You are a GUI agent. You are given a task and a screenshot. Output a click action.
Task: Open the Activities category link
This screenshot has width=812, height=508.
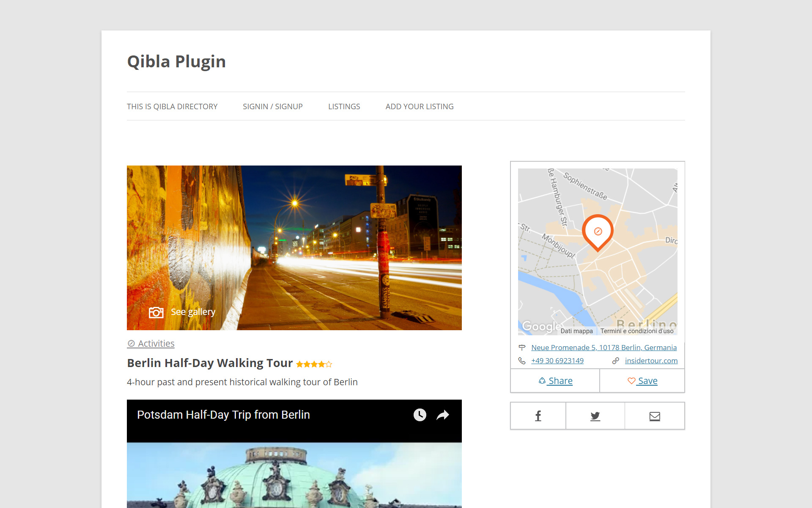[151, 343]
